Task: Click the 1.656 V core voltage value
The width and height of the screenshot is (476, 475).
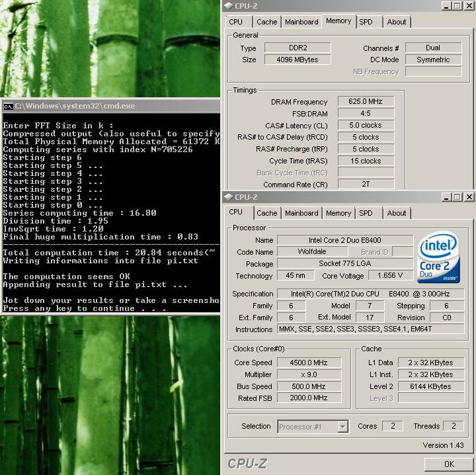Action: coord(391,275)
